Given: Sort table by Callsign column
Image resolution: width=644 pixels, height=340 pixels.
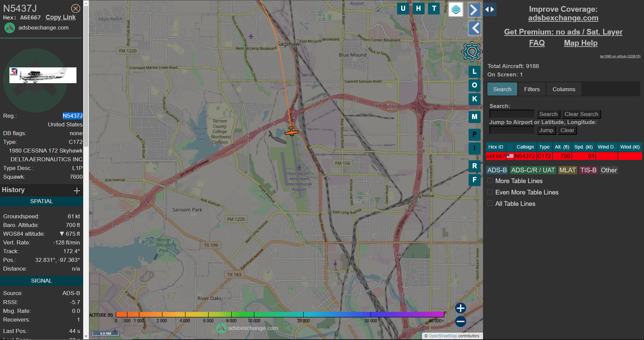Looking at the screenshot, I should tap(525, 147).
